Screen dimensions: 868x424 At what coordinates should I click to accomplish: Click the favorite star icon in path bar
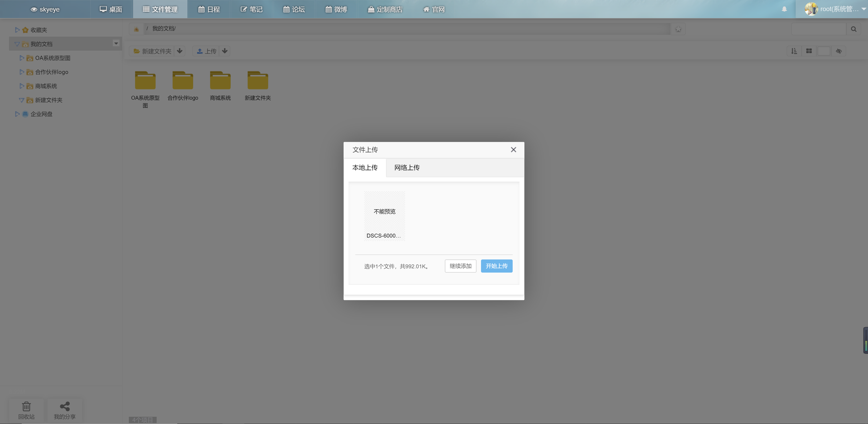pos(678,29)
